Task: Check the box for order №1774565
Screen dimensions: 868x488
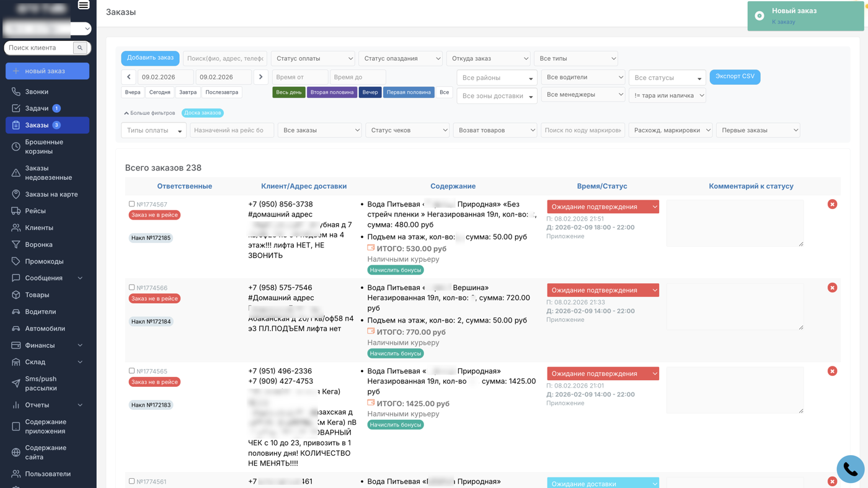Action: click(x=131, y=371)
